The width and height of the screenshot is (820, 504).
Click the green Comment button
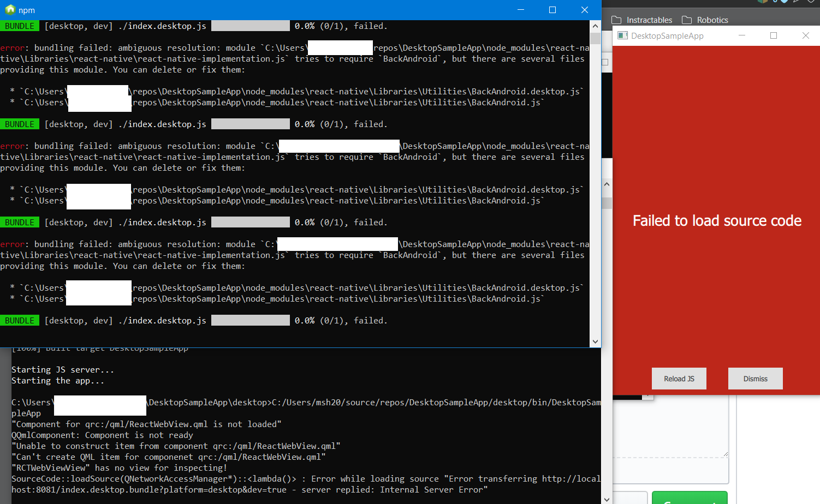point(689,498)
